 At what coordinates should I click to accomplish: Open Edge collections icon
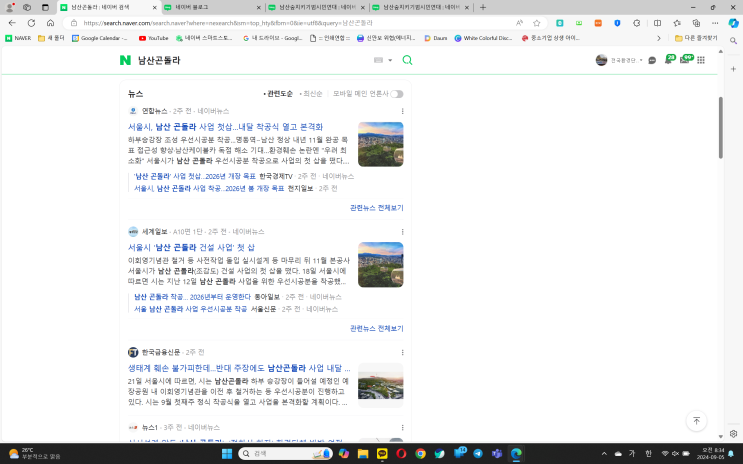click(696, 23)
